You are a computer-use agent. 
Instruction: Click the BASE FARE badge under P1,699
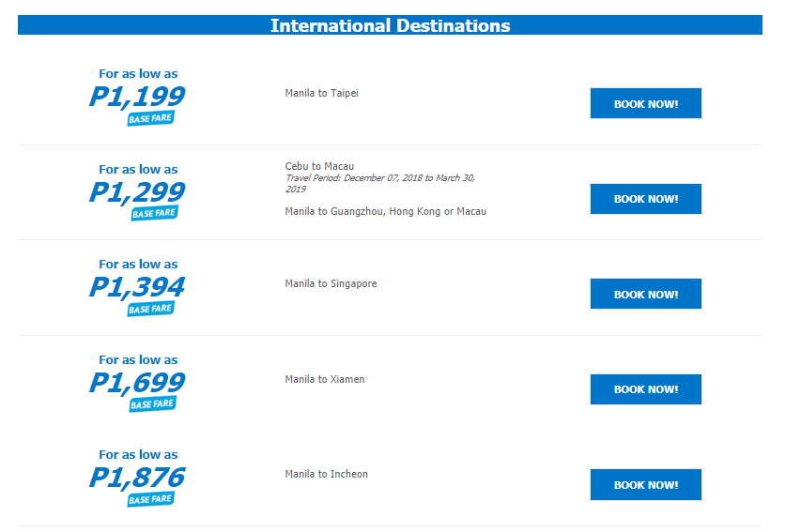[x=153, y=404]
